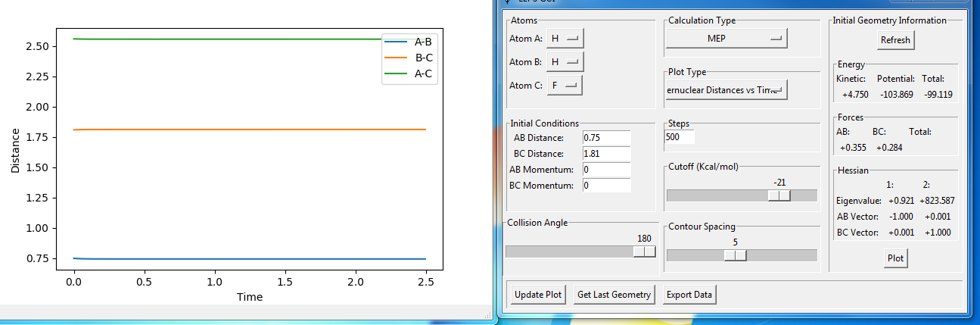Screen dimensions: 980x325
Task: Click the B-C legend entry in plot
Action: coord(410,58)
